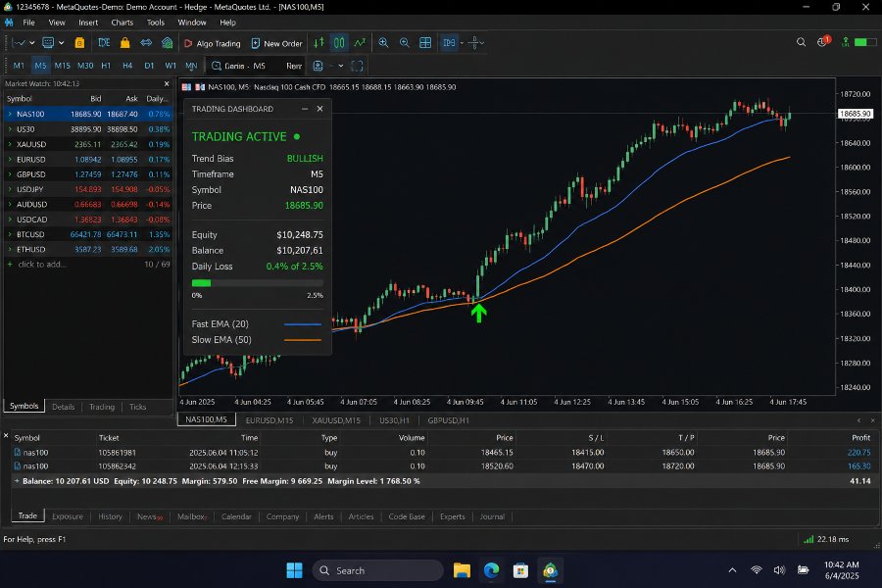882x588 pixels.
Task: Expand the chart type dropdown arrow
Action: pos(32,43)
